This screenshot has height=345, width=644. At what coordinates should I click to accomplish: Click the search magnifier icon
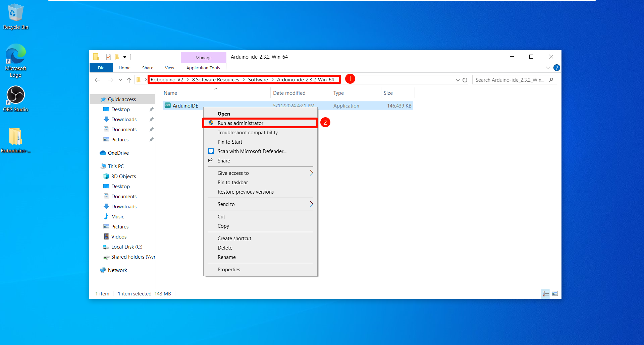coord(551,80)
